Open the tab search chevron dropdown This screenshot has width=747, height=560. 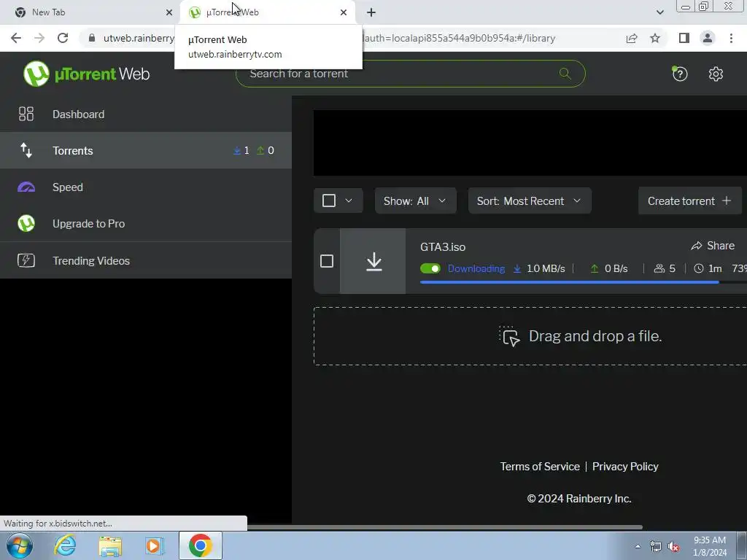pyautogui.click(x=659, y=12)
